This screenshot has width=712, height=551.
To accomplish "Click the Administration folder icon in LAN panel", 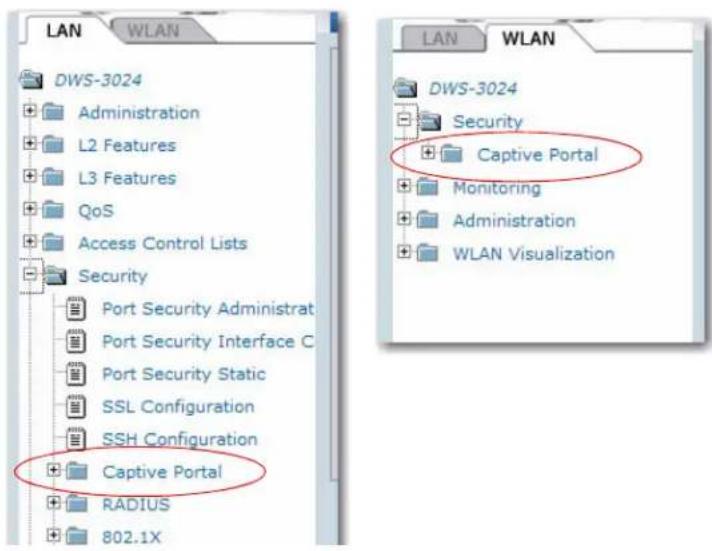I will (53, 111).
